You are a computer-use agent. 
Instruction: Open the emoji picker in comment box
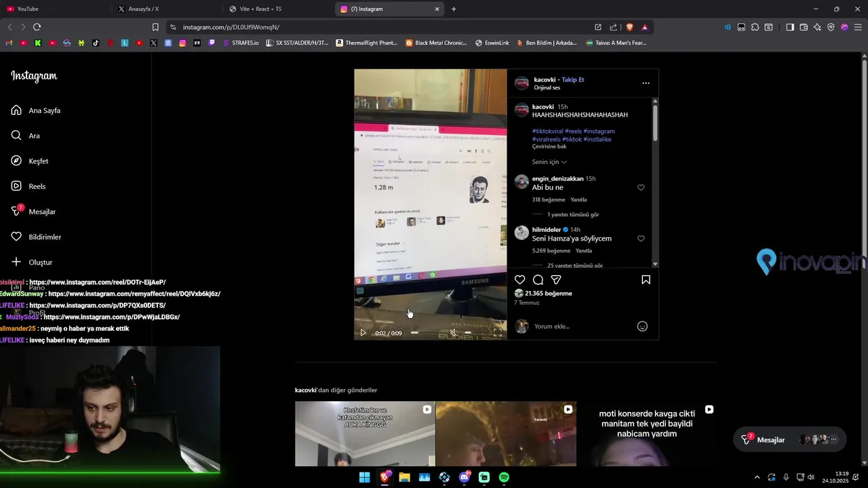[642, 327]
